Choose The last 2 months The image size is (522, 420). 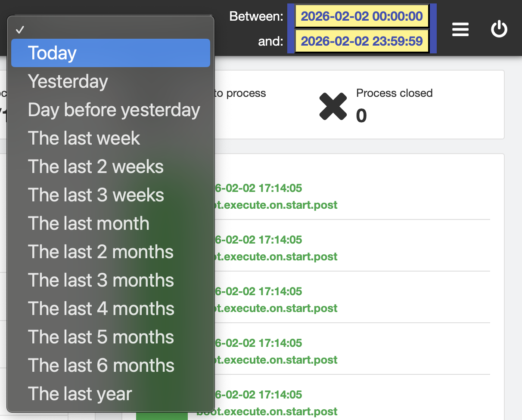[111, 252]
